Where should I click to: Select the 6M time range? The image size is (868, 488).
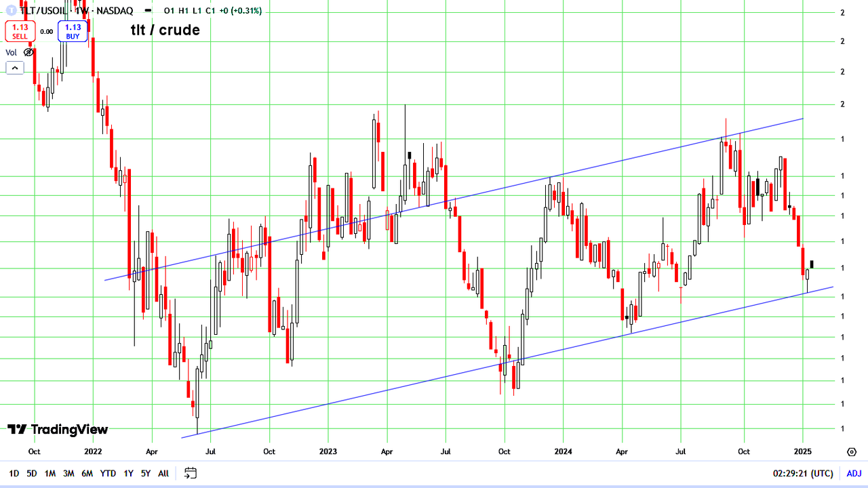(x=87, y=473)
